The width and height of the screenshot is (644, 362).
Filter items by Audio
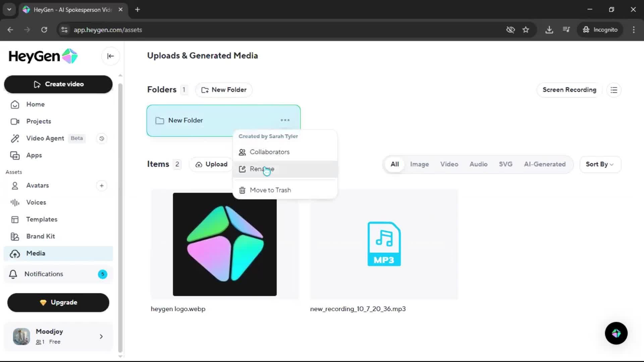478,164
